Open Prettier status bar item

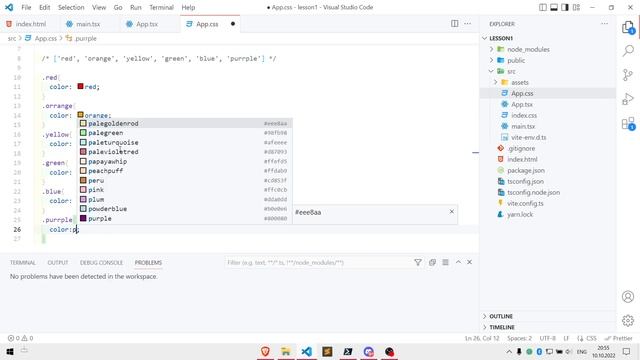point(618,338)
